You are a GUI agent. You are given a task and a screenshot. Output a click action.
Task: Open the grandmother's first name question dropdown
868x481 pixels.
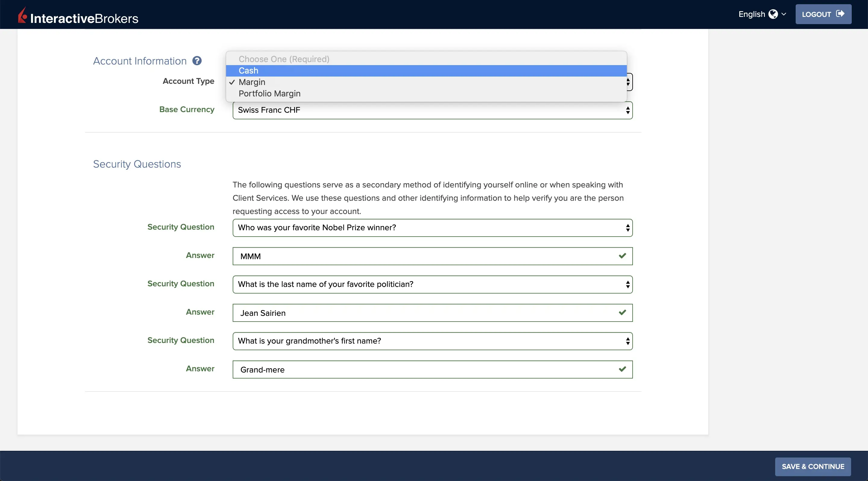[x=432, y=341]
